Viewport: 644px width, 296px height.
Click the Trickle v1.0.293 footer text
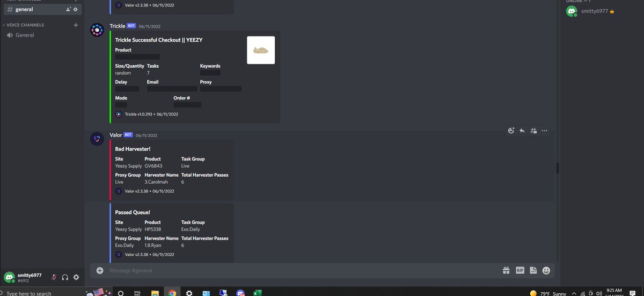point(151,114)
